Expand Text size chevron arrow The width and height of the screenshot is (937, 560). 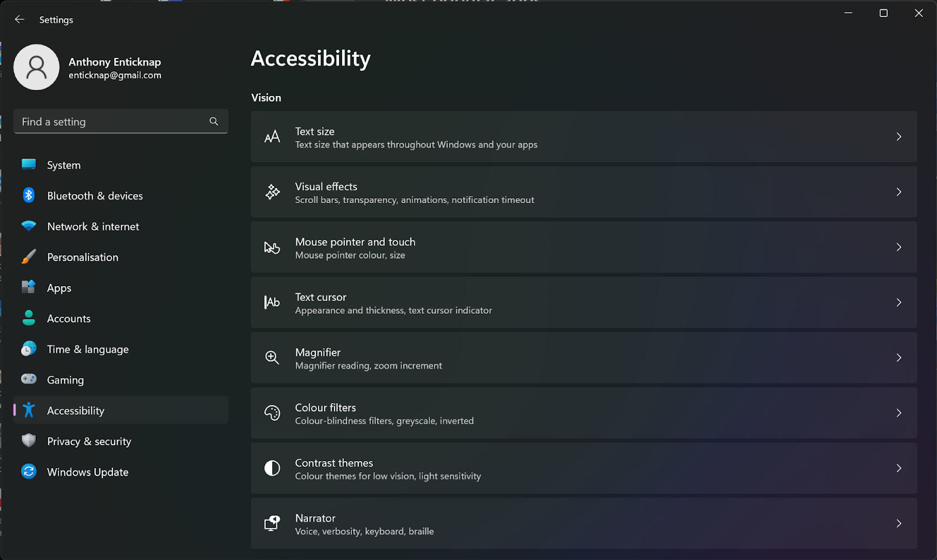pos(899,137)
